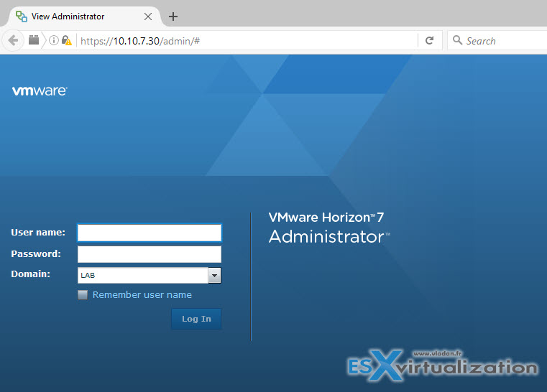This screenshot has height=392, width=547.
Task: Open the Domain dropdown arrow
Action: click(214, 275)
